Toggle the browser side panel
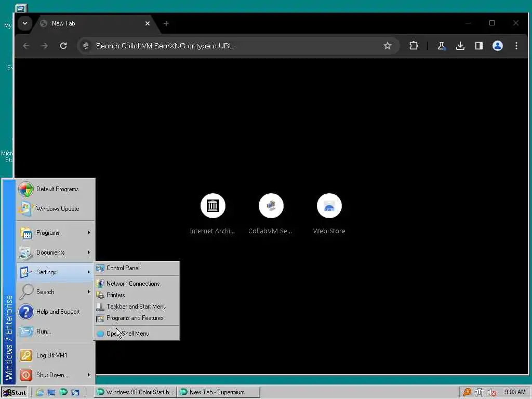This screenshot has height=399, width=532. 478,46
